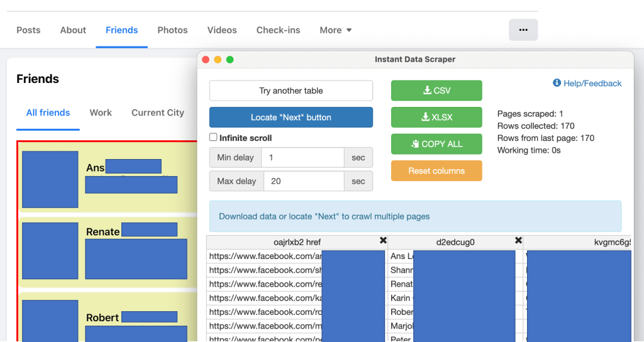Edit the Min delay value field

tap(303, 158)
